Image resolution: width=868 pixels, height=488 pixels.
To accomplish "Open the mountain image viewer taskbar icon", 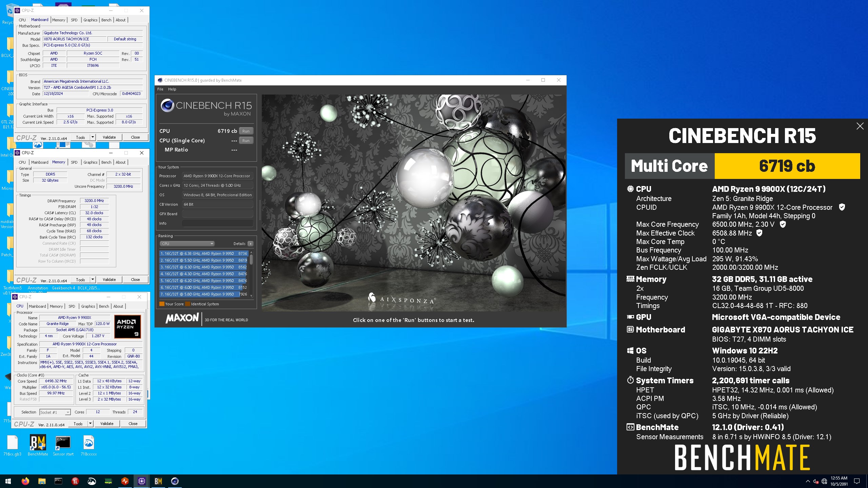I will 92,481.
